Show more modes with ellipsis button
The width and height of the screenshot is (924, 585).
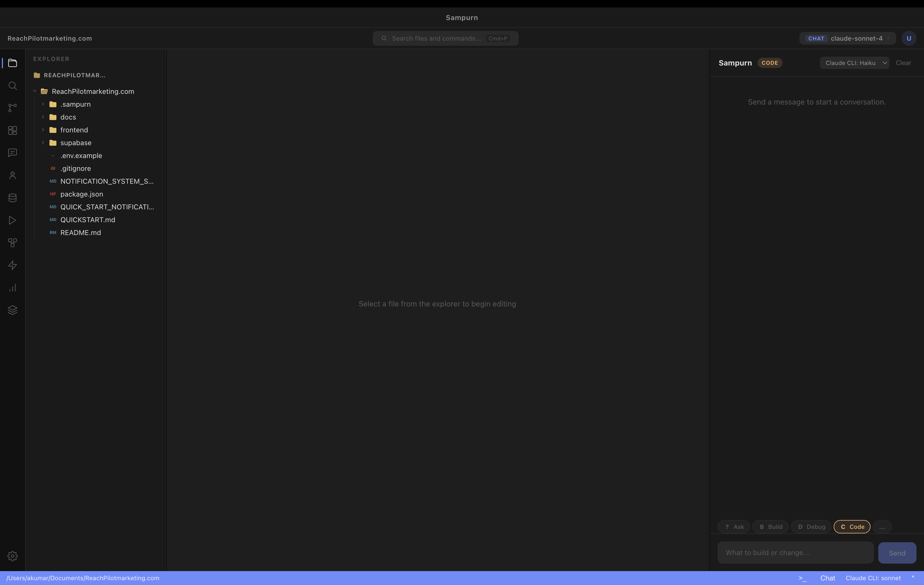[882, 527]
